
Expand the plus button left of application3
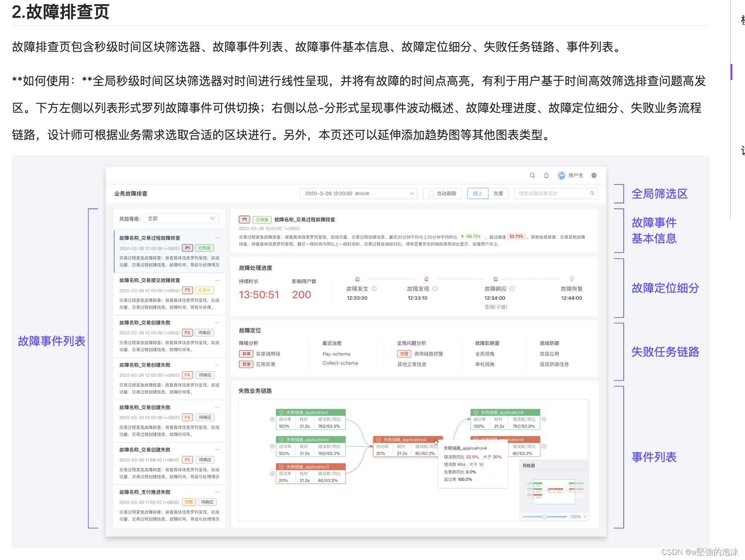click(x=272, y=474)
